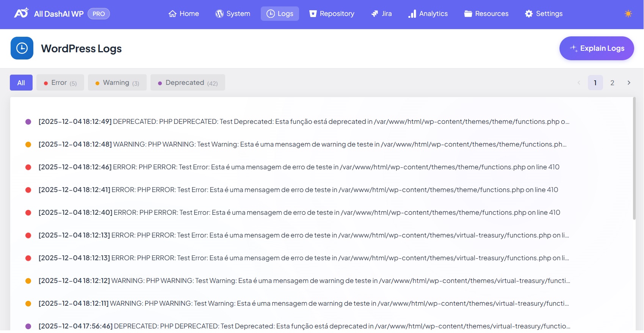
Task: Click the Repository bucket icon
Action: point(313,14)
